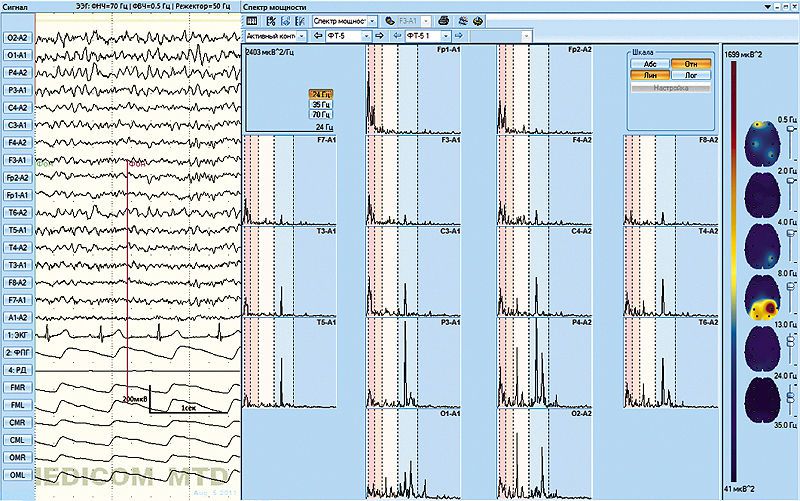Enable the Лог logarithmic scale
800x501 pixels.
tap(690, 75)
